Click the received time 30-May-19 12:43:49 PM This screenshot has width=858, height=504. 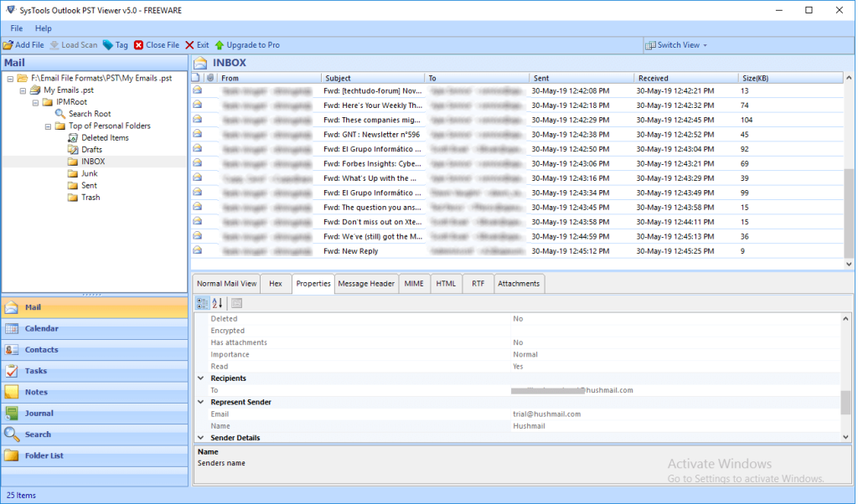click(x=675, y=193)
